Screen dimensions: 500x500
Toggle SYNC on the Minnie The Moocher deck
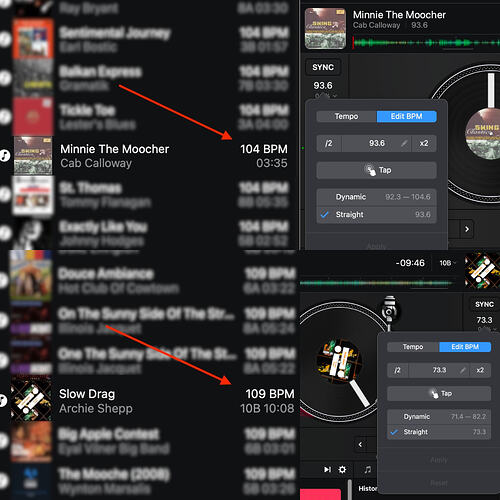323,67
